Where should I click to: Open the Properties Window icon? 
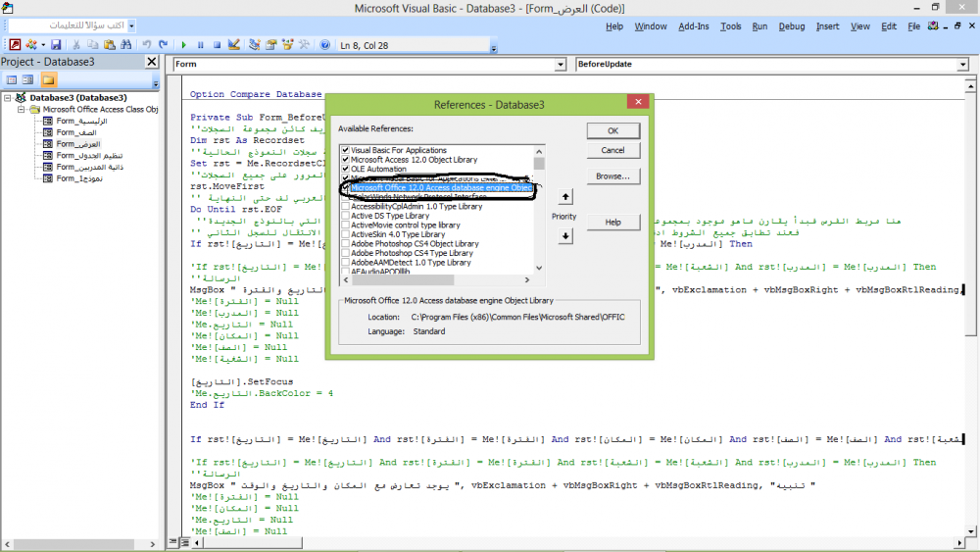[271, 44]
